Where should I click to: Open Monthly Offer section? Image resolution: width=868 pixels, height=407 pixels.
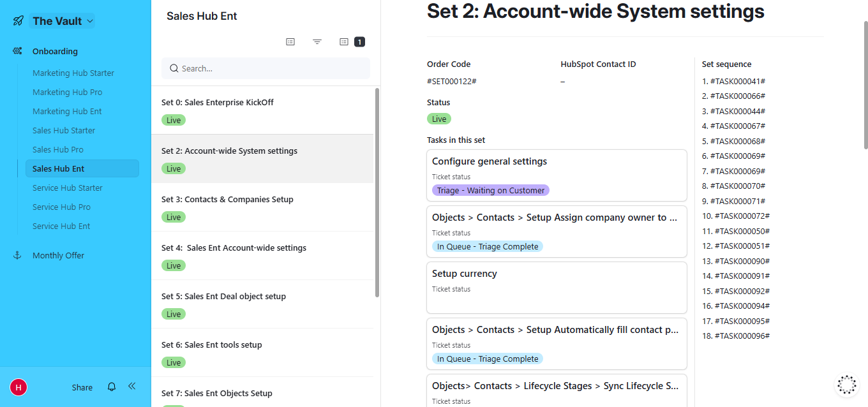pos(58,255)
